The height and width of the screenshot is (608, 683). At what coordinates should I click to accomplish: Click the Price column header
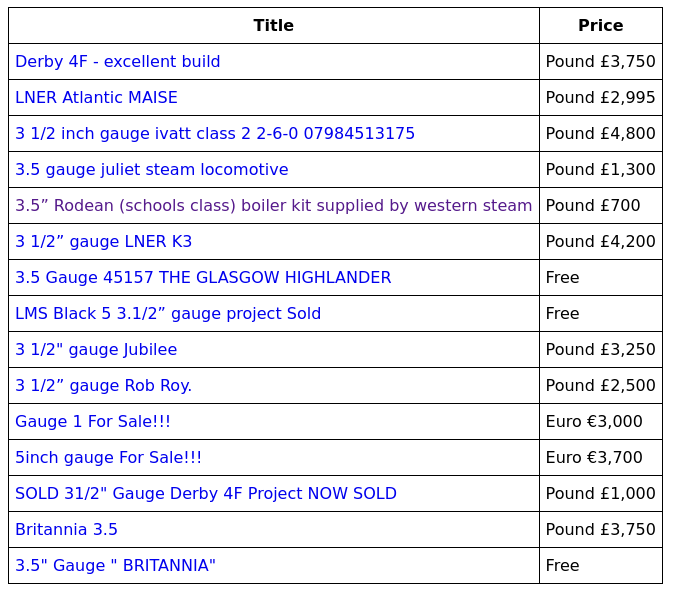pyautogui.click(x=600, y=26)
